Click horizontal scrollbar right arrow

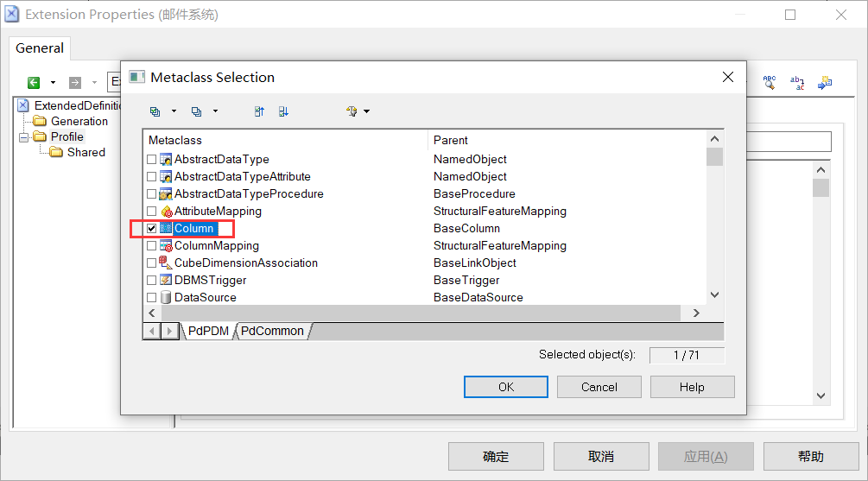click(x=696, y=313)
